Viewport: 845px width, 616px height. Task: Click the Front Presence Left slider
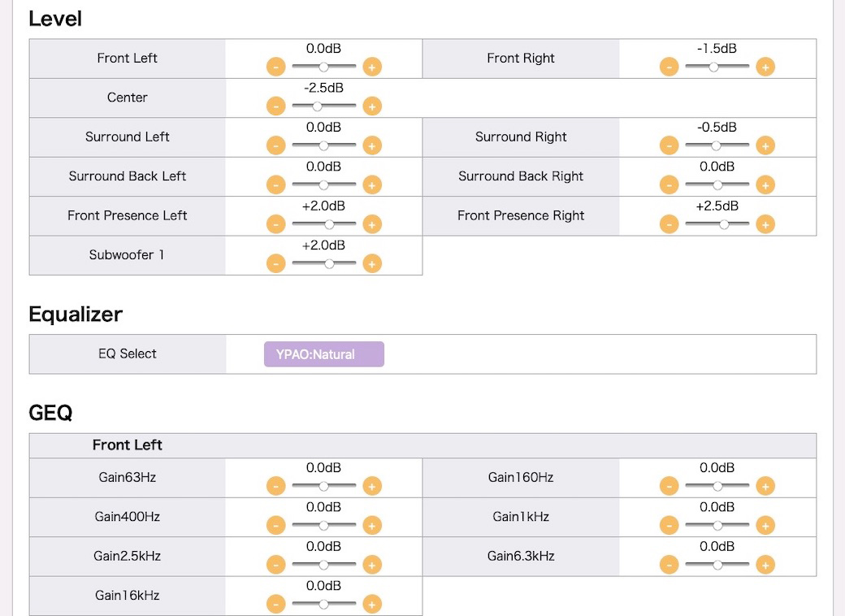click(x=324, y=224)
